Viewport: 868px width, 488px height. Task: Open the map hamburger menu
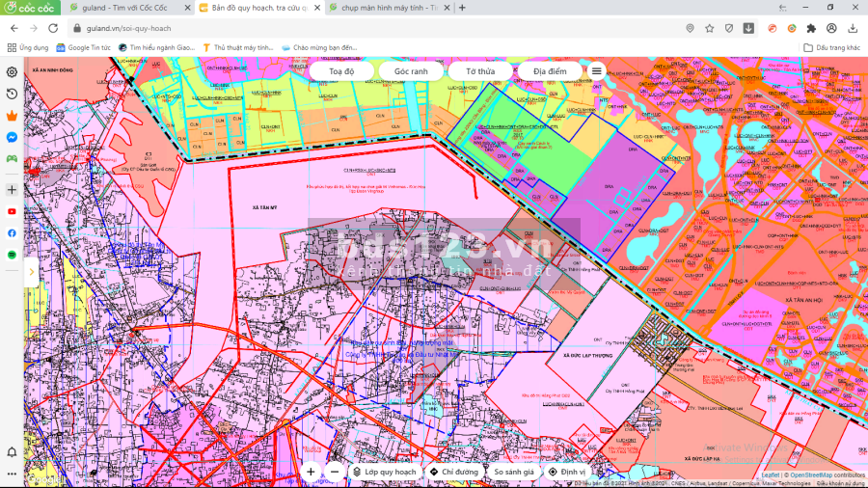(x=596, y=70)
